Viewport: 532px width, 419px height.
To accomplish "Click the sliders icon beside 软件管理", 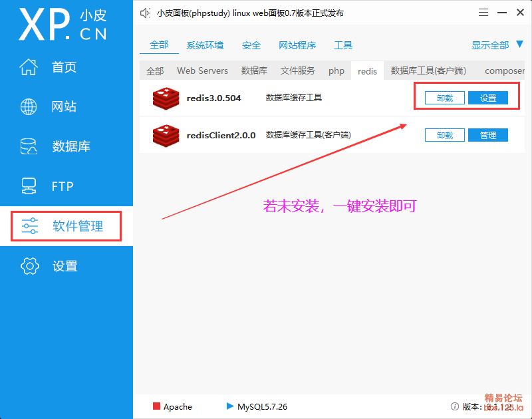I will tap(30, 226).
